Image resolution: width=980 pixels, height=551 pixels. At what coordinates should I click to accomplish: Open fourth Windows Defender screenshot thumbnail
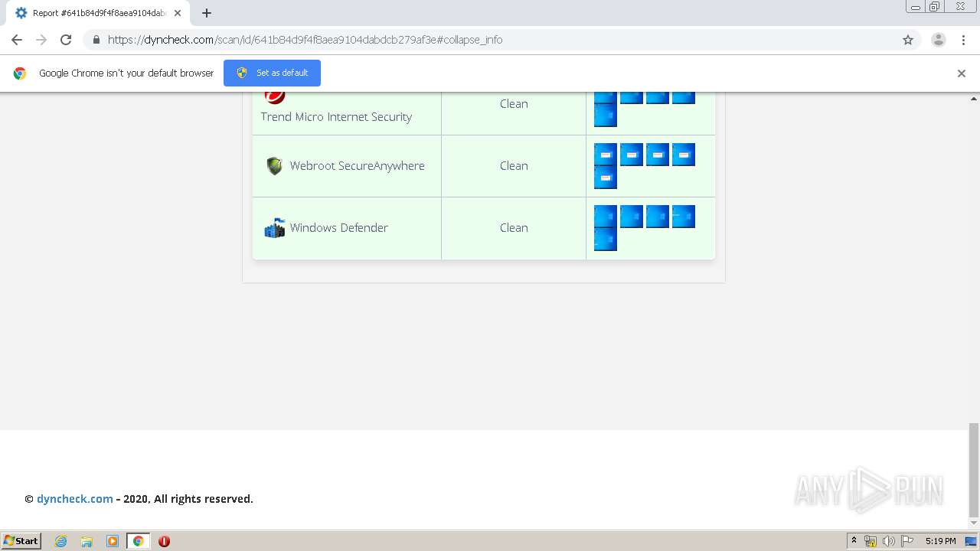684,217
